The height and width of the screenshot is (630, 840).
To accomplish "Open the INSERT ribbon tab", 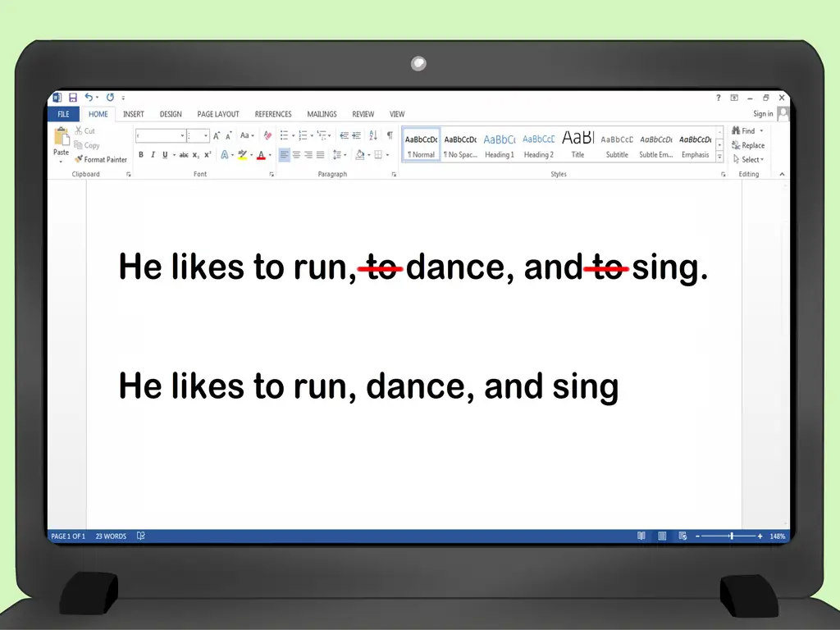I will click(x=134, y=115).
